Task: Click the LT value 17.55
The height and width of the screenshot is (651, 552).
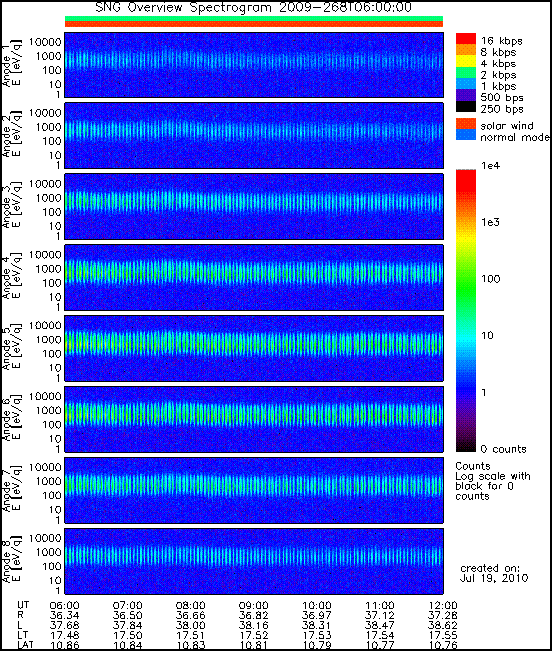Action: pyautogui.click(x=443, y=635)
